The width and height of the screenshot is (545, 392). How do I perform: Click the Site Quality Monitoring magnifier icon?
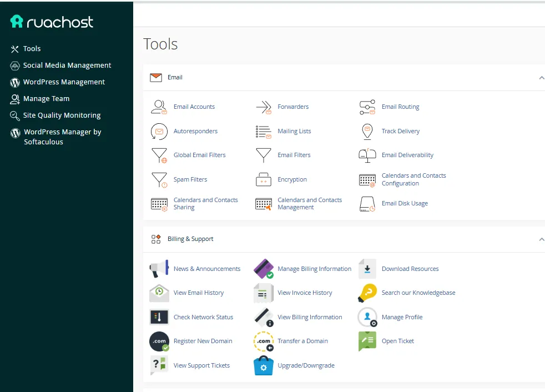click(14, 116)
